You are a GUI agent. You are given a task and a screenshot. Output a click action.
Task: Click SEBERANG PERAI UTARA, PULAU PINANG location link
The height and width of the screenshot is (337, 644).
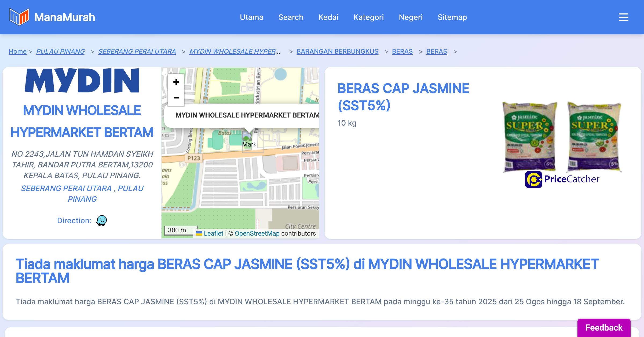(82, 194)
